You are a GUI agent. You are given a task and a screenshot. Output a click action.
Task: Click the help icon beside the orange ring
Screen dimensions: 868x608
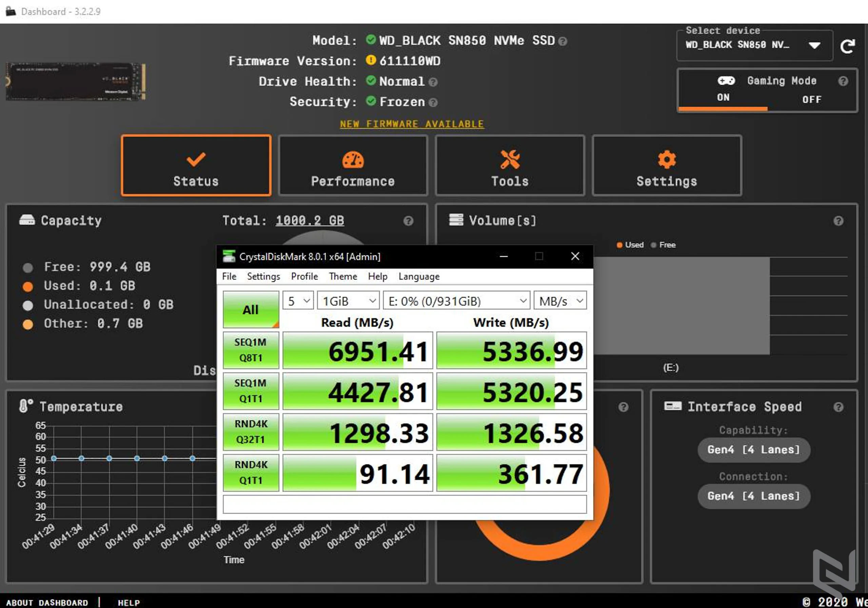pos(623,407)
